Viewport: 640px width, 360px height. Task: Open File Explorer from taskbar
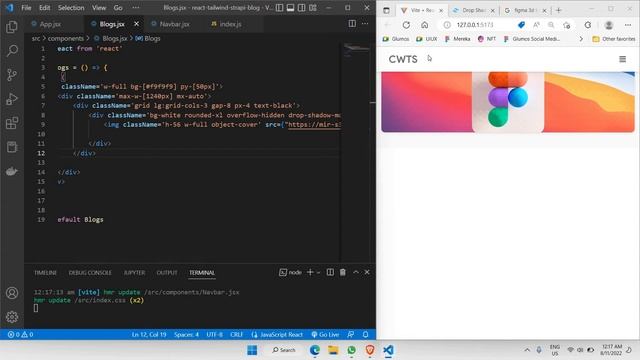[333, 350]
